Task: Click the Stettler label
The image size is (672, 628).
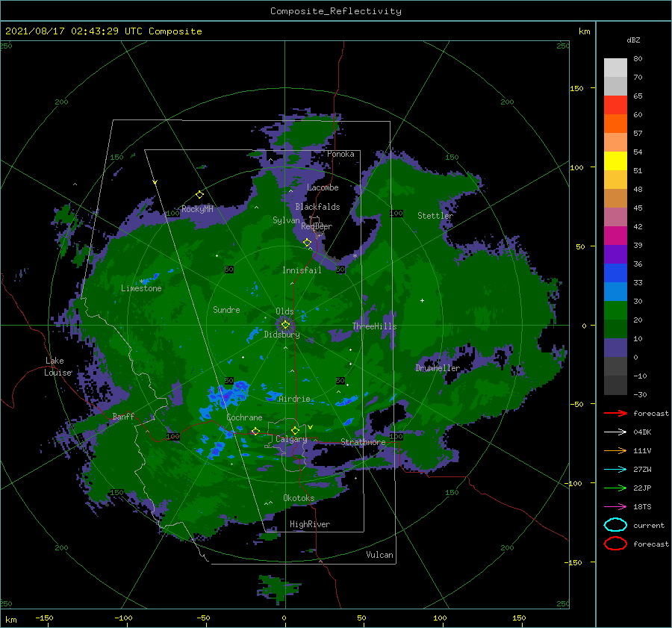Action: tap(435, 216)
